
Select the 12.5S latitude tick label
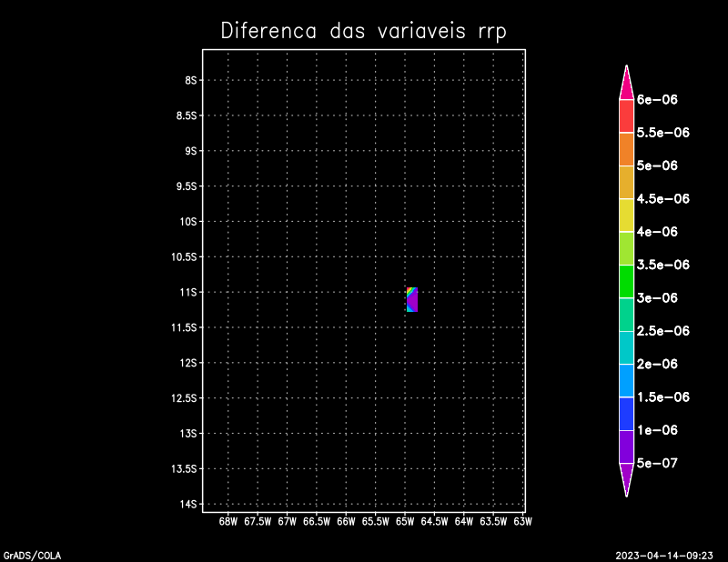[x=185, y=398]
